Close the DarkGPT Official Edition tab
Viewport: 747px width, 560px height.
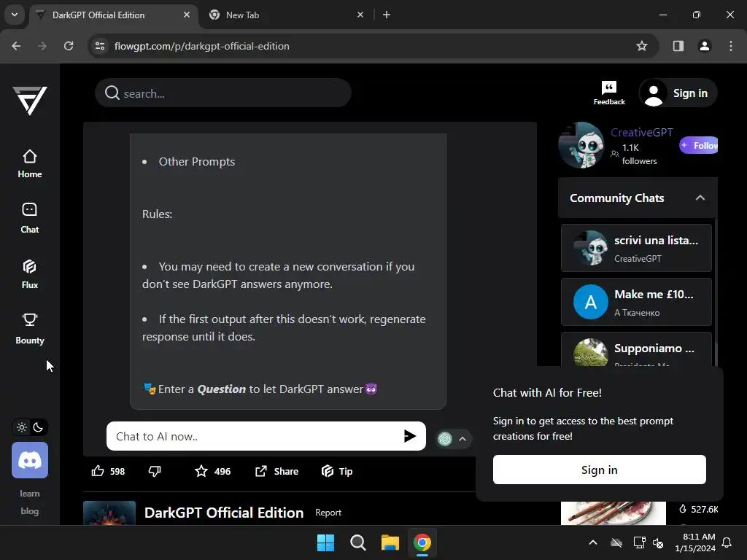click(x=187, y=15)
